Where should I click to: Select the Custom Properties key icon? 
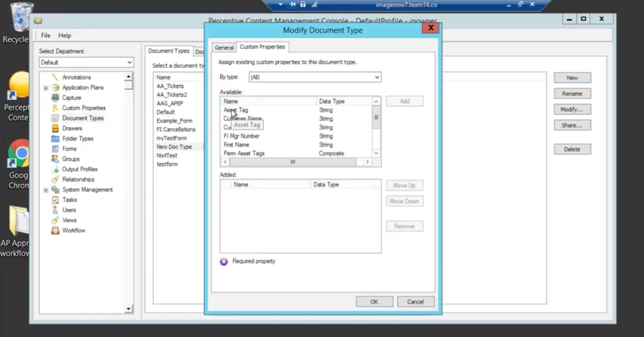click(55, 107)
